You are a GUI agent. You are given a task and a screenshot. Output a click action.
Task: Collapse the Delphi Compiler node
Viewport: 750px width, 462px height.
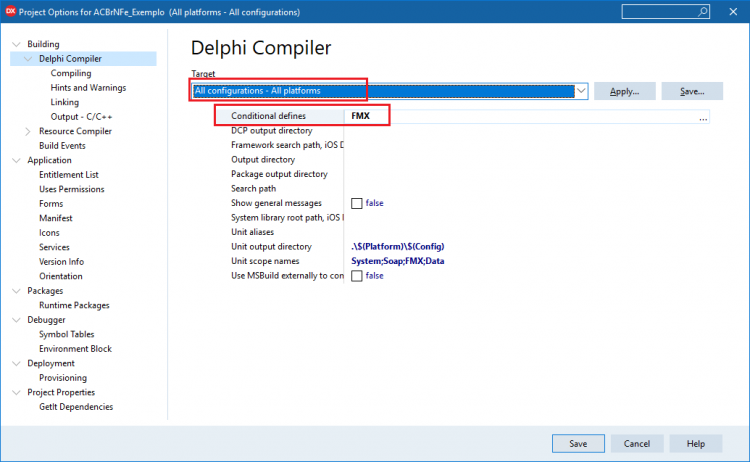(28, 59)
